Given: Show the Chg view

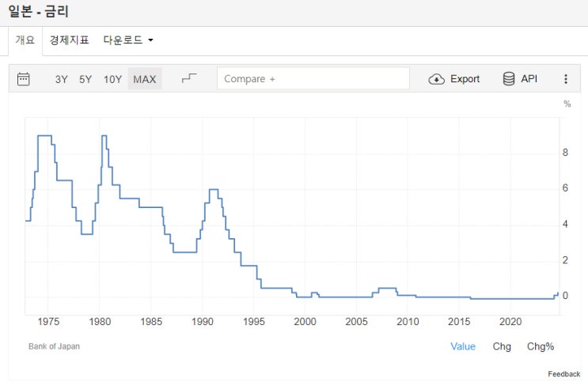Looking at the screenshot, I should click(x=502, y=346).
